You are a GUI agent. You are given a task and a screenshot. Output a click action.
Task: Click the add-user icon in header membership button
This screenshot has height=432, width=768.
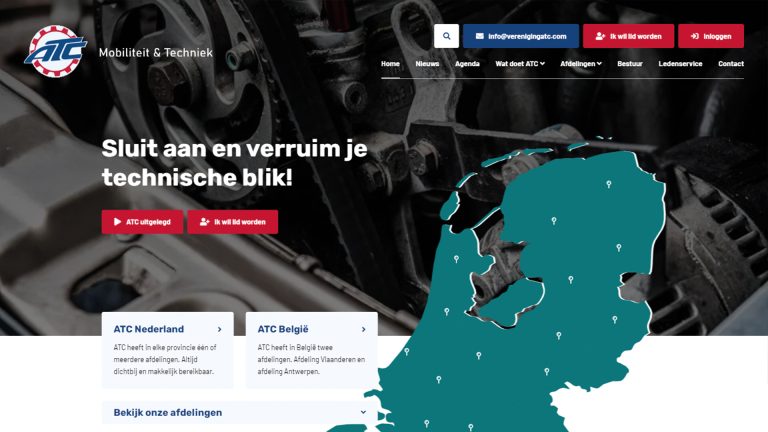(600, 36)
